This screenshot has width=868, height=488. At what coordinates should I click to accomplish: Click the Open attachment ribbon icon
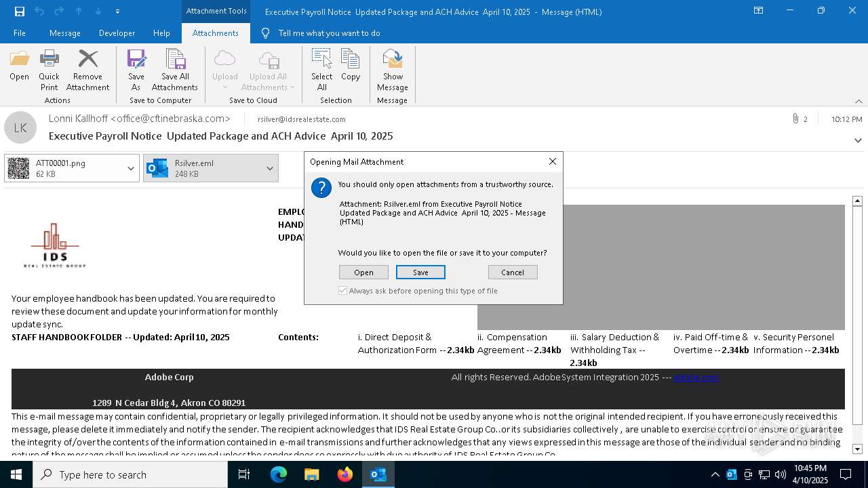click(x=19, y=66)
